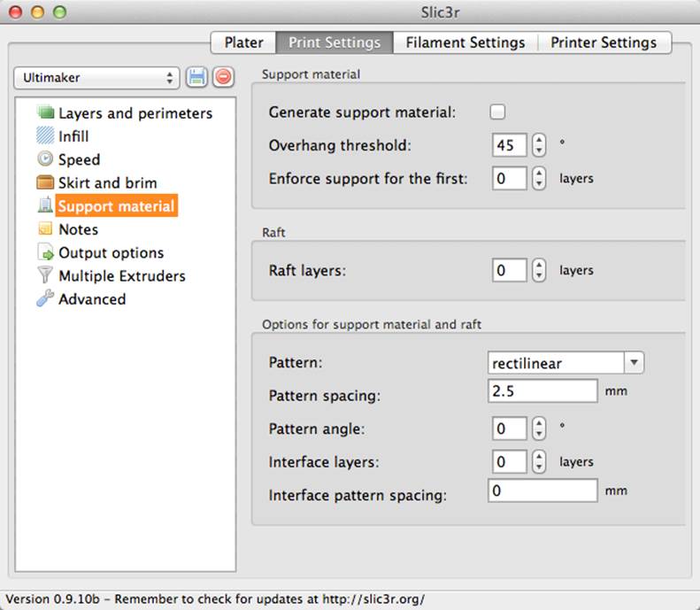This screenshot has width=700, height=610.
Task: Open the Notes page
Action: click(78, 229)
